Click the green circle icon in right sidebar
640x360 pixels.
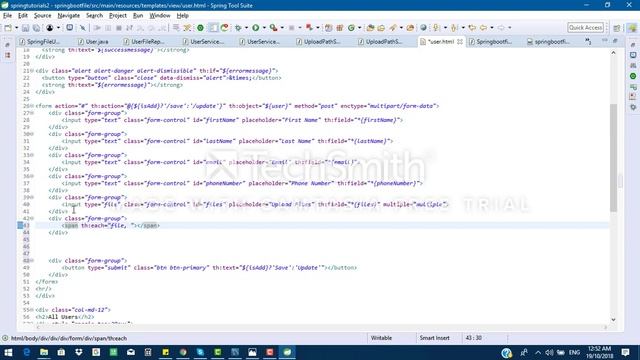633,76
